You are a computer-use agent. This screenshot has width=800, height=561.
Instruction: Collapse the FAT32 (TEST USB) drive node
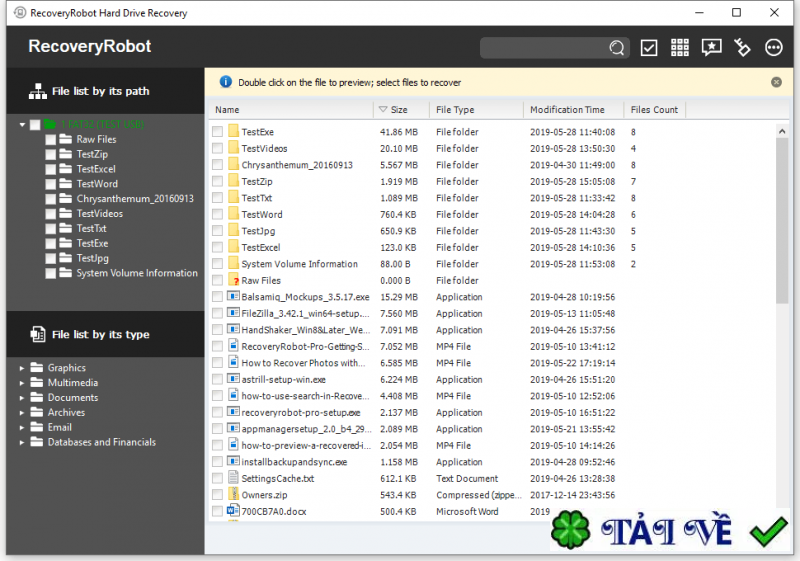pyautogui.click(x=22, y=125)
